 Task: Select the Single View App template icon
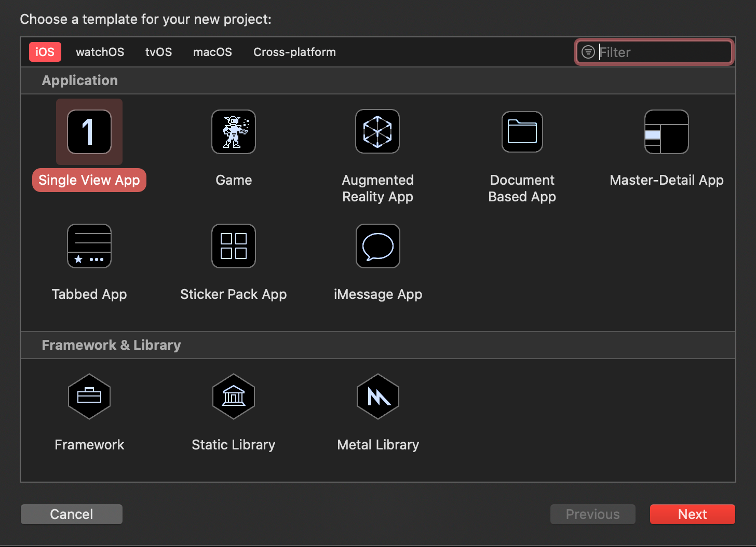[89, 132]
